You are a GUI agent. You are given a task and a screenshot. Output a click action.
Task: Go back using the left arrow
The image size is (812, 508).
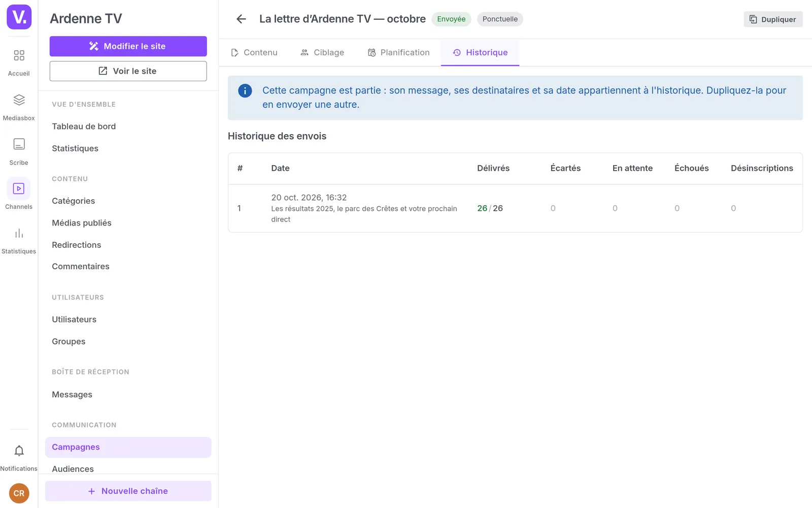point(241,19)
